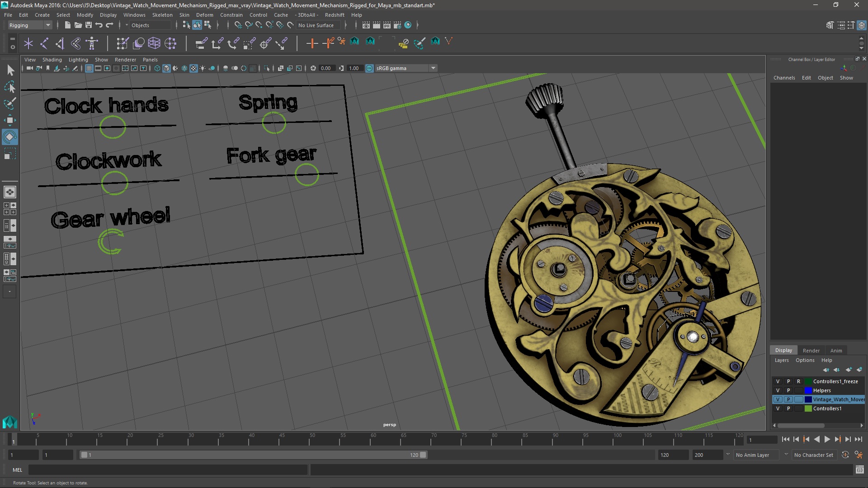Screen dimensions: 868x488
Task: Move selected layer up arrow icon
Action: [x=826, y=370]
